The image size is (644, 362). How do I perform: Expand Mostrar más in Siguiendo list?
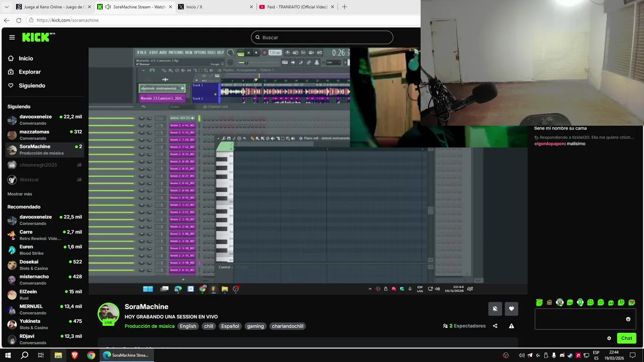point(20,194)
